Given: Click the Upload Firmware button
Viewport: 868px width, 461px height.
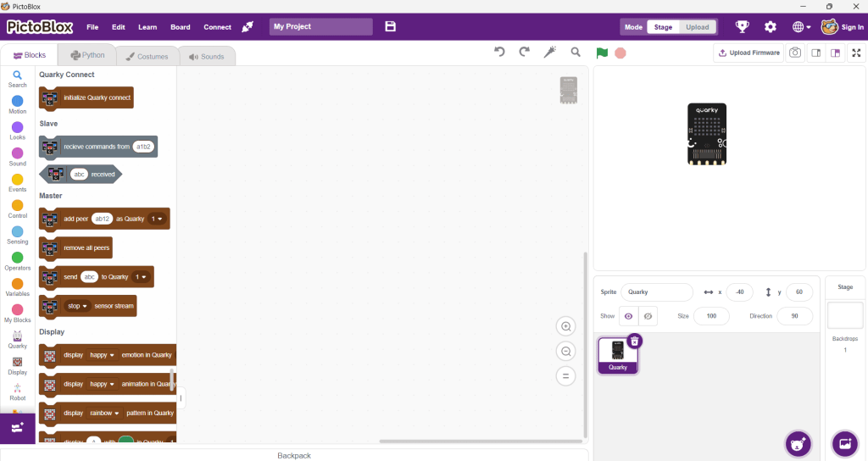Looking at the screenshot, I should [x=748, y=53].
